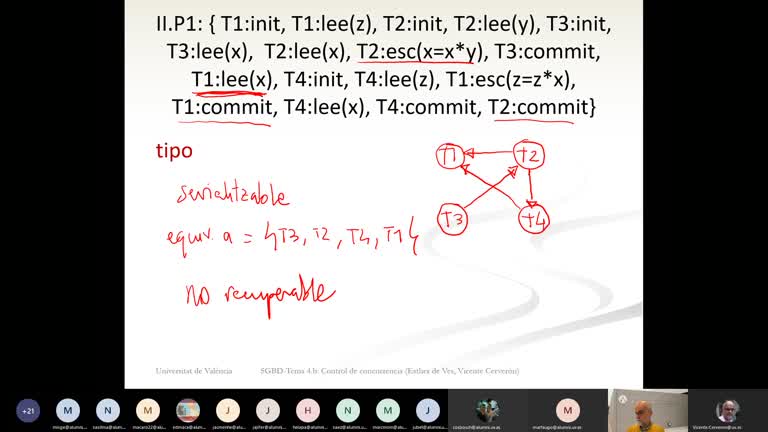Select the participant avatar with the photo picture
The image size is (768, 432).
click(x=188, y=410)
